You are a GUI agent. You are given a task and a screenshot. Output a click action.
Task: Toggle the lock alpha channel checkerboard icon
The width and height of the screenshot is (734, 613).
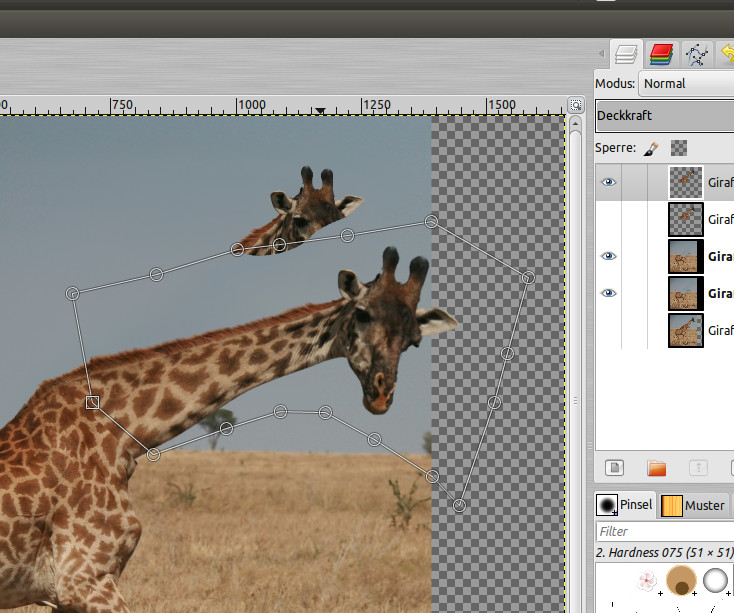tap(679, 148)
